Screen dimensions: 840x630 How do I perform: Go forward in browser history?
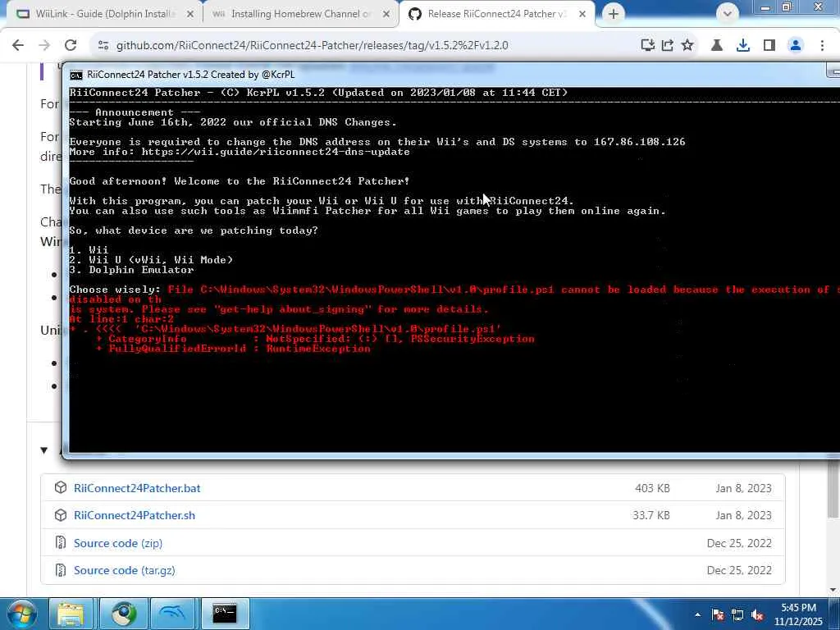click(x=44, y=46)
